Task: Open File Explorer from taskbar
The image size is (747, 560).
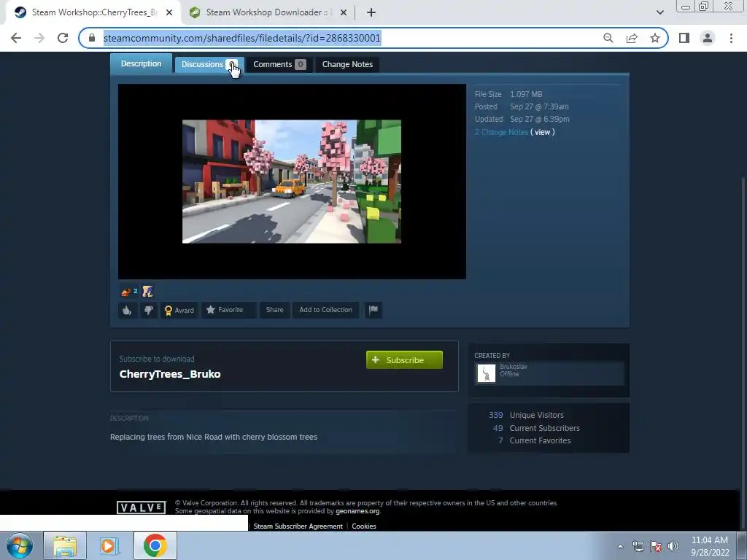Action: [65, 545]
